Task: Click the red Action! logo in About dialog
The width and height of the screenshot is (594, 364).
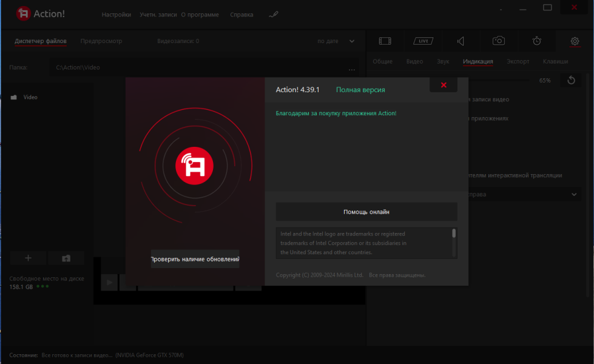Action: [194, 166]
